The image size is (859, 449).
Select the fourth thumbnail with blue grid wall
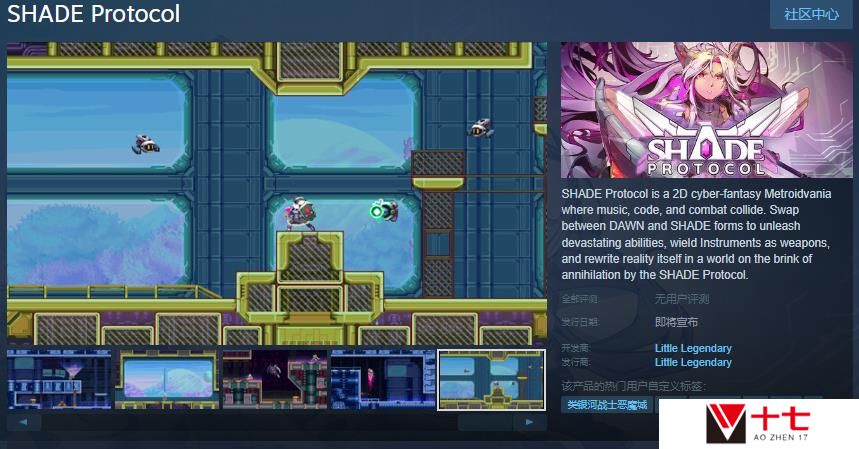(x=383, y=379)
